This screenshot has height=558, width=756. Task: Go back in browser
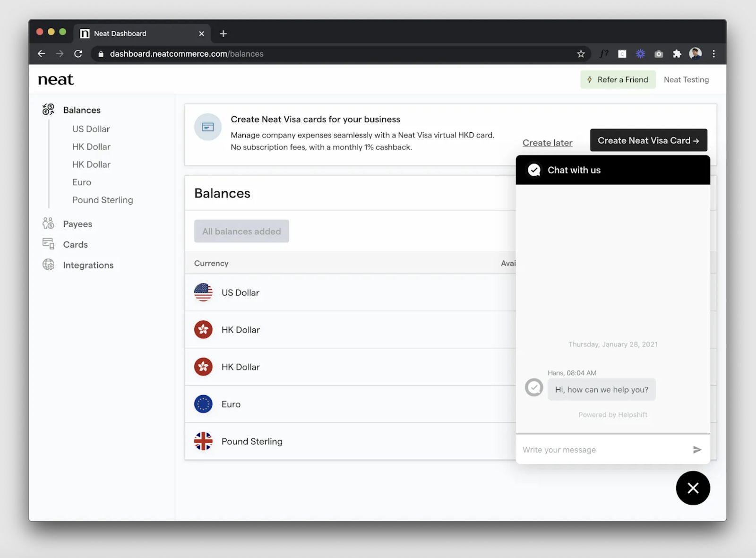pos(42,54)
